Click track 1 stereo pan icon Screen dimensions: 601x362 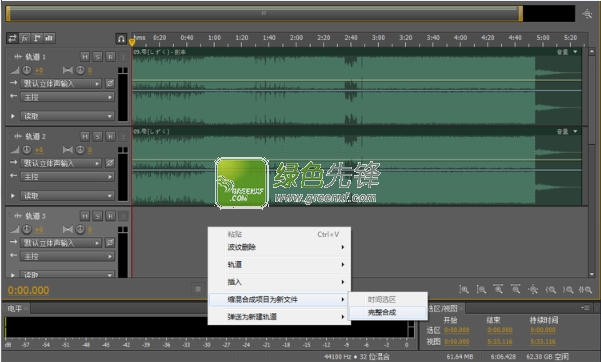(x=67, y=70)
